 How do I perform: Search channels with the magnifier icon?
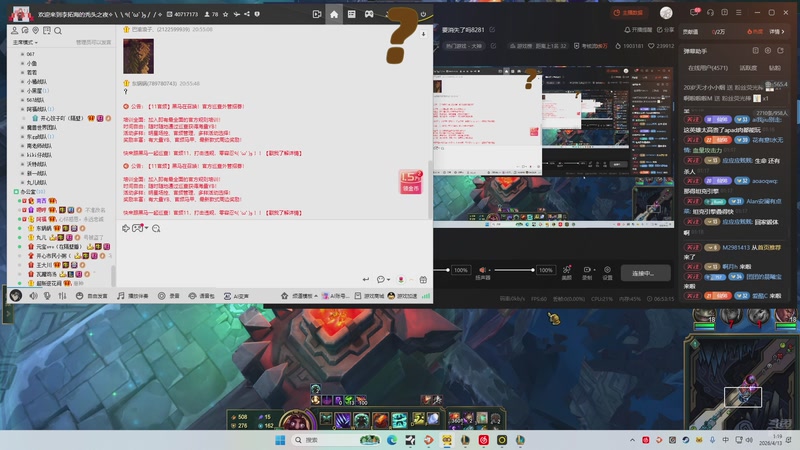(x=58, y=31)
